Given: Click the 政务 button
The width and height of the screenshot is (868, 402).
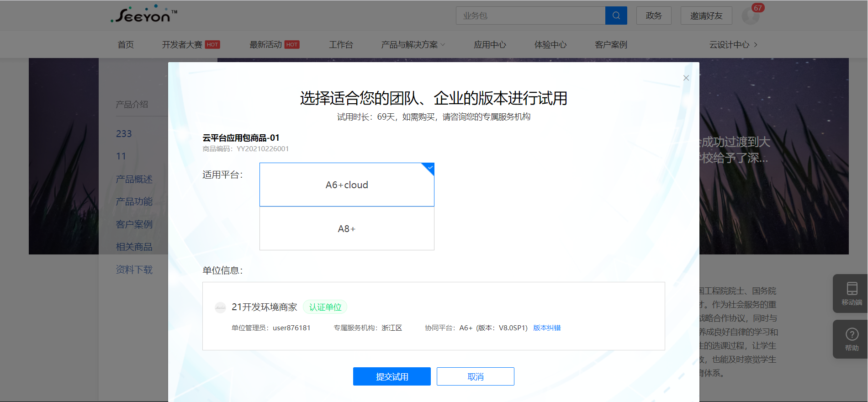Looking at the screenshot, I should pos(654,16).
